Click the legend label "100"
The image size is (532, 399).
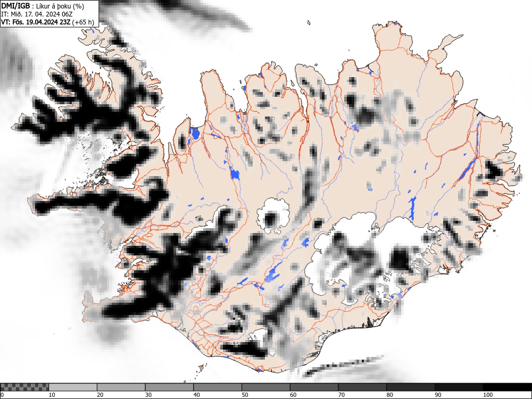tap(487, 395)
